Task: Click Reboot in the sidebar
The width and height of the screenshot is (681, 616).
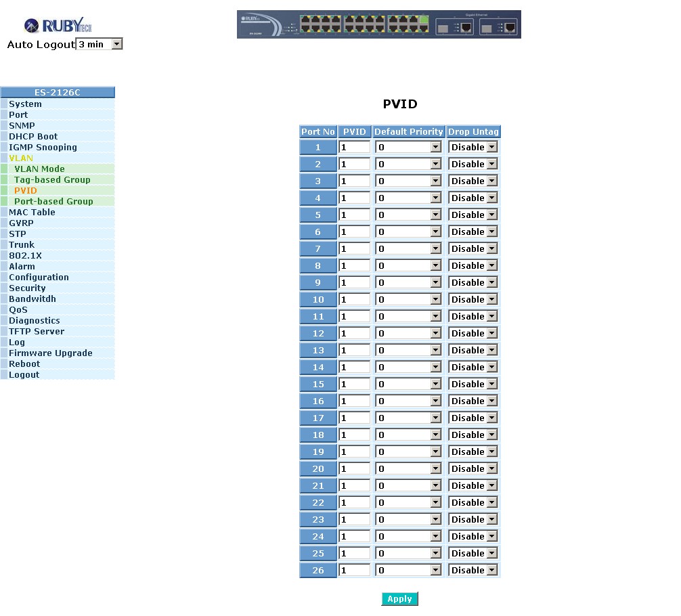Action: click(24, 364)
